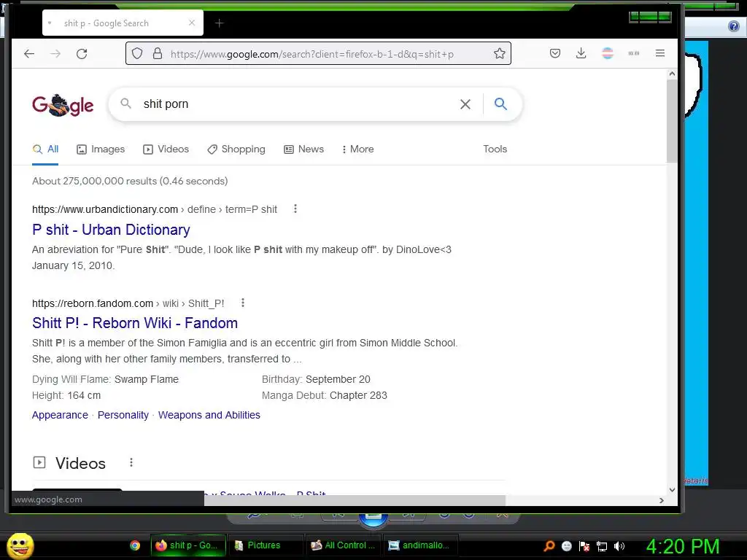The height and width of the screenshot is (560, 747).
Task: Click the reborn.fandom.com URL breadcrumb
Action: coord(128,303)
